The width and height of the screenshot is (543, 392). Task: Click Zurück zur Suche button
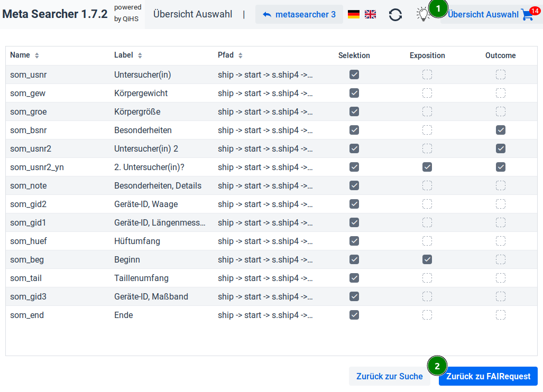tap(389, 376)
